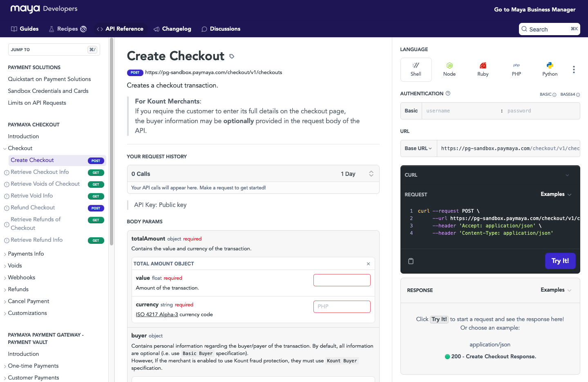588x382 pixels.
Task: Click the BASIC info icon
Action: [x=554, y=95]
